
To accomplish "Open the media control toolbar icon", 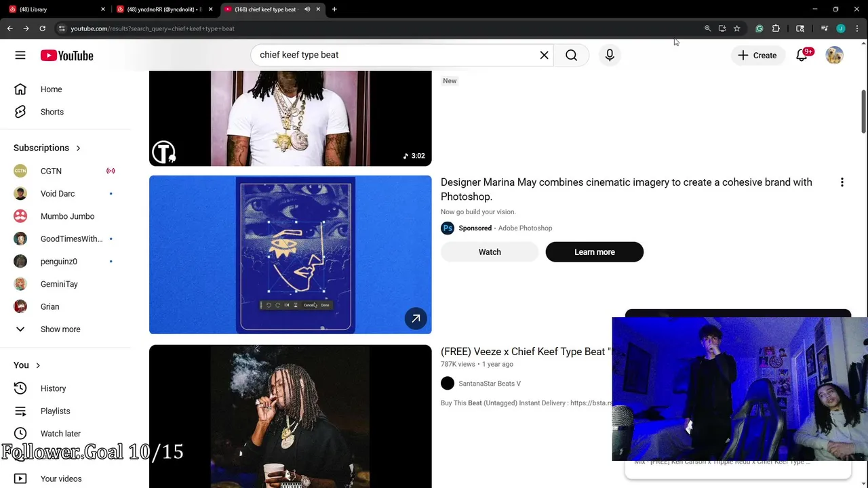I will coord(825,28).
